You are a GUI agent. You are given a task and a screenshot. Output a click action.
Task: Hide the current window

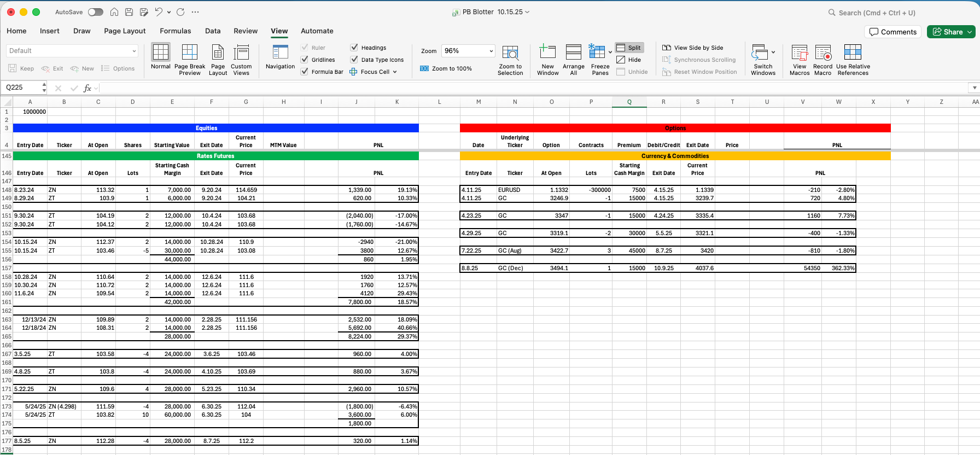point(629,60)
